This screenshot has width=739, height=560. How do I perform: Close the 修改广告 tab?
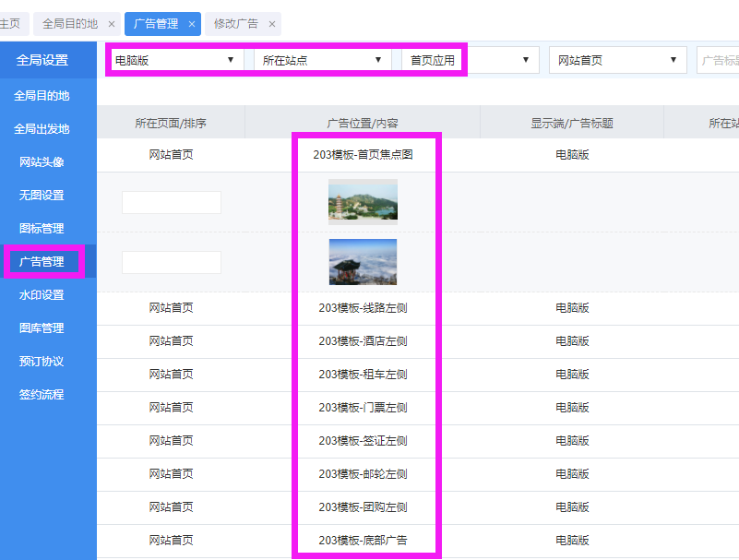pyautogui.click(x=272, y=24)
